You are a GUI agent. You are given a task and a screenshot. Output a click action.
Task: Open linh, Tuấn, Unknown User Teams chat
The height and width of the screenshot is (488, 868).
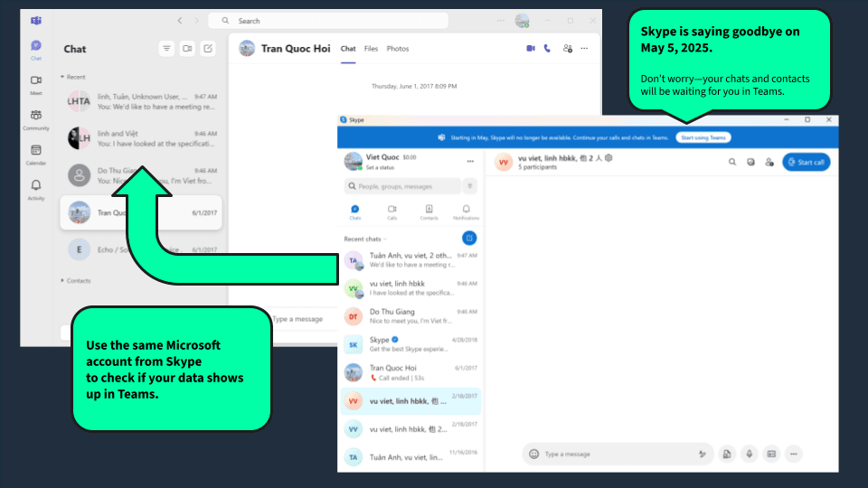pyautogui.click(x=141, y=101)
